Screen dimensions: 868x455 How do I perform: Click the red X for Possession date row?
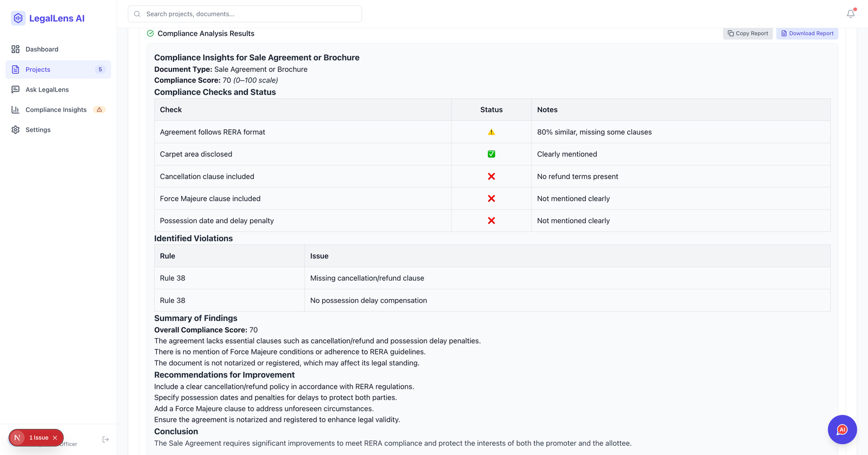click(x=492, y=221)
